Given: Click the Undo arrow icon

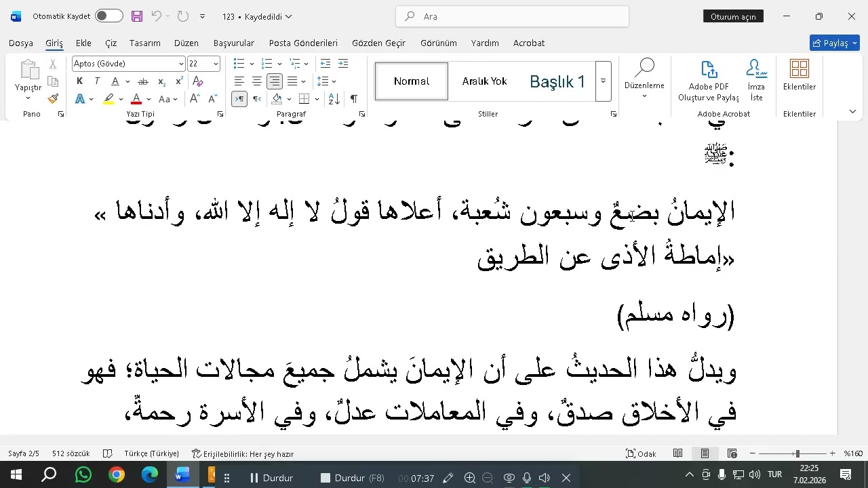Looking at the screenshot, I should click(157, 16).
